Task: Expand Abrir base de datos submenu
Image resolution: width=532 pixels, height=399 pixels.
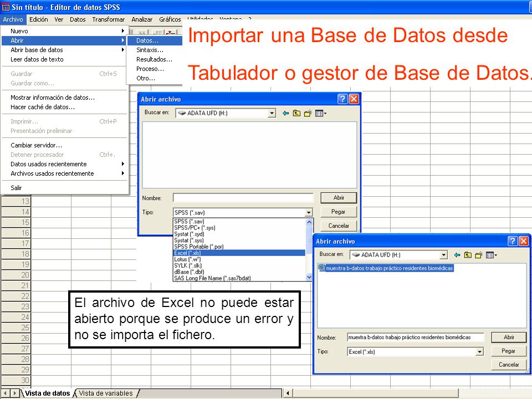Action: tap(64, 50)
